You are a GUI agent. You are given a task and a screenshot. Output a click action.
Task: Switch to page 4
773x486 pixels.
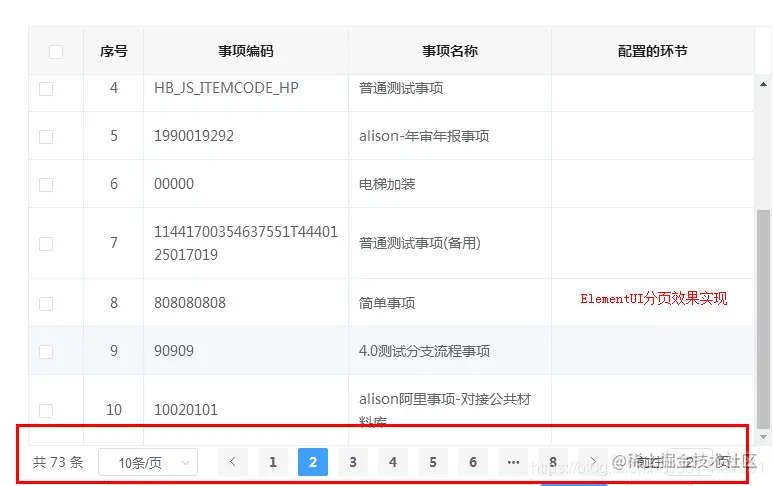393,462
